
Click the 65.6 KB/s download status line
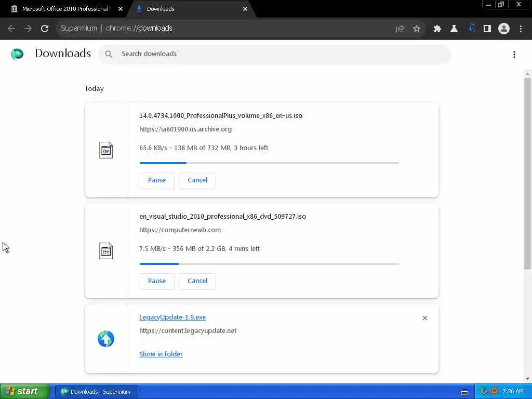click(x=204, y=148)
